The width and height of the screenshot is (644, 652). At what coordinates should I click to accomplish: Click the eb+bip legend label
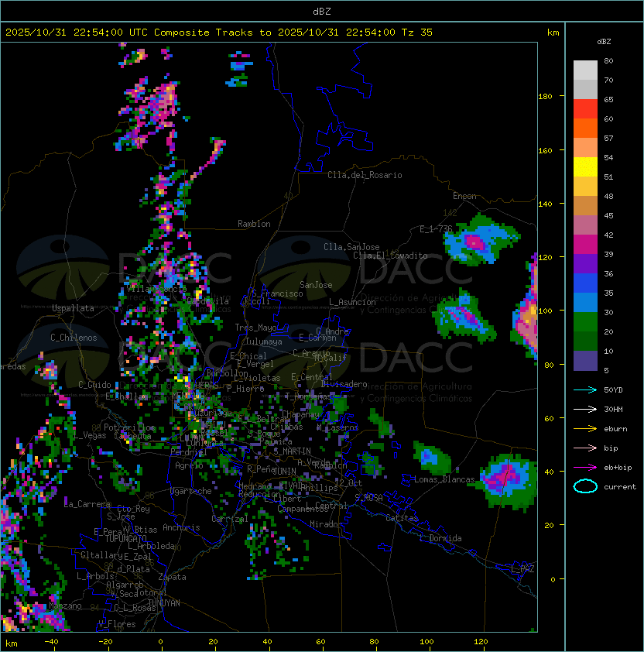[x=618, y=468]
